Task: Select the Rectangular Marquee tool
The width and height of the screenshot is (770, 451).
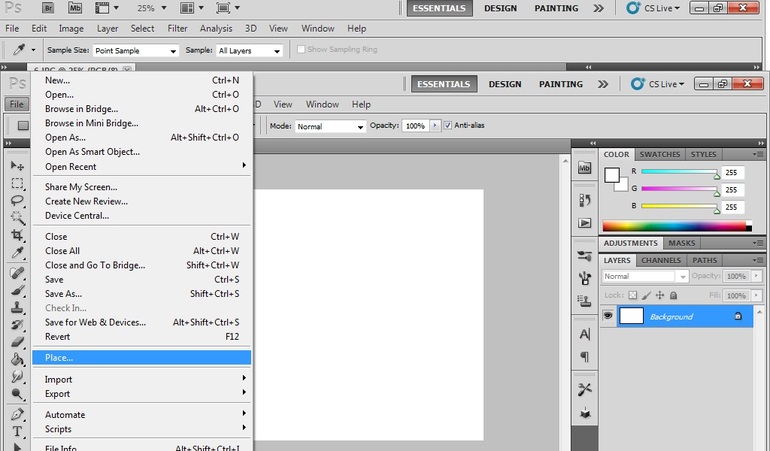Action: tap(17, 183)
